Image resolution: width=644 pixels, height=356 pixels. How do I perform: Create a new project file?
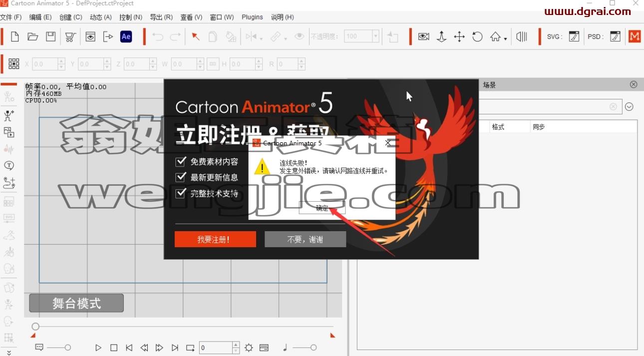coord(15,36)
